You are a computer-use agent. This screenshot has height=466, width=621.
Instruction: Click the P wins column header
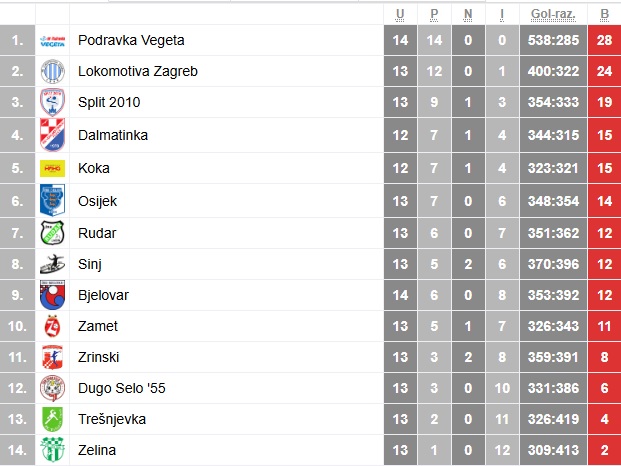coord(434,14)
